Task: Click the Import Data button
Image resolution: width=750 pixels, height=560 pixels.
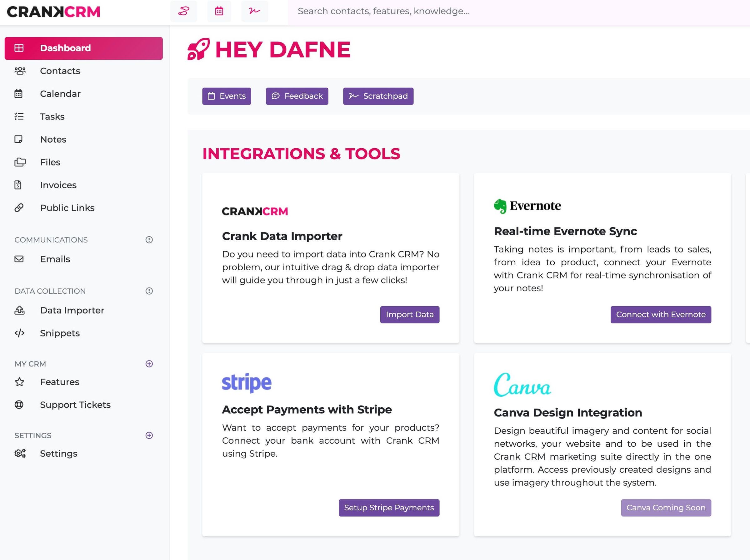Action: click(410, 314)
